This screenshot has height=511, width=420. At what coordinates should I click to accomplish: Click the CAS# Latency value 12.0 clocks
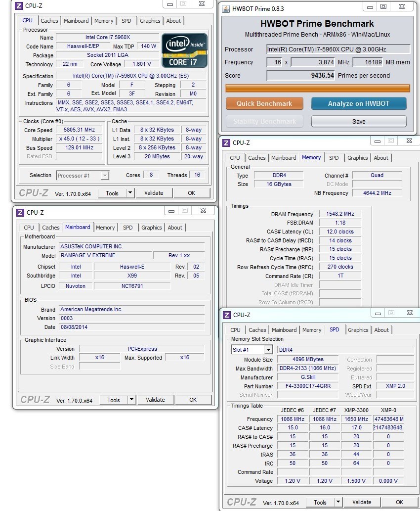point(340,232)
